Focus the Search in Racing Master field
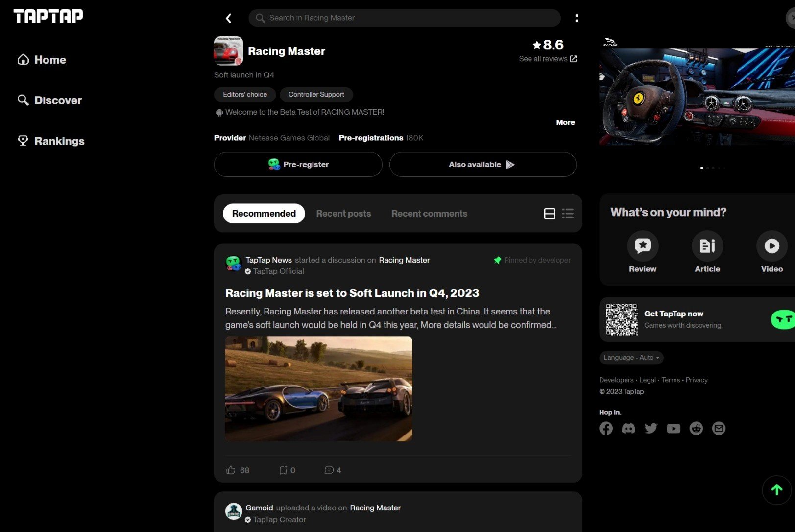This screenshot has width=795, height=532. [405, 18]
